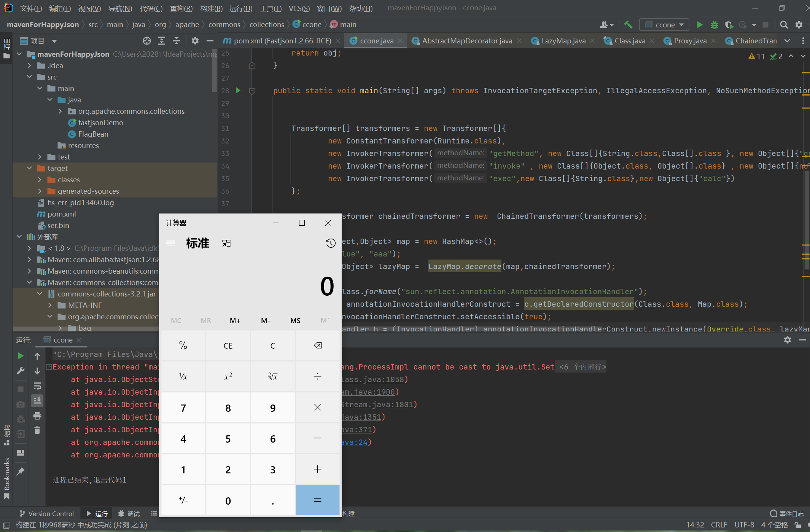Start debugging with the bug icon
Image resolution: width=810 pixels, height=532 pixels.
click(x=714, y=25)
